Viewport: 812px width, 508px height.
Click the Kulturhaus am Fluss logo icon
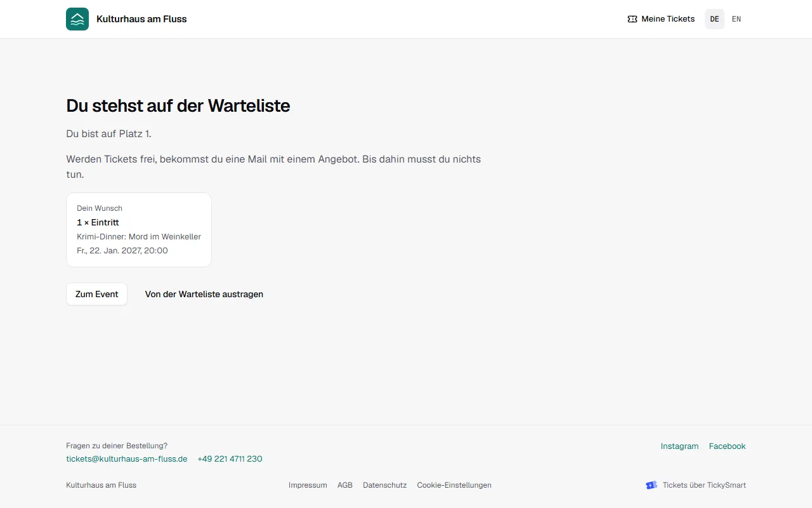77,19
